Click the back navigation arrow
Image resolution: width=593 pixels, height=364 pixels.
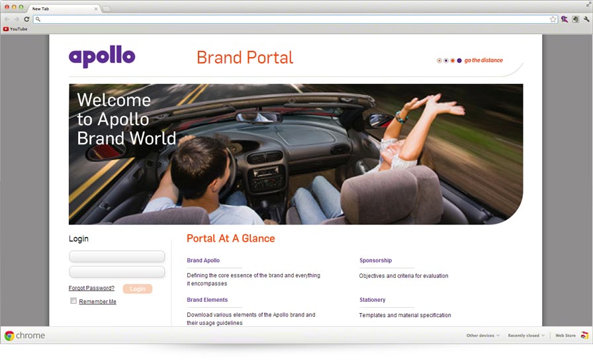[x=7, y=19]
